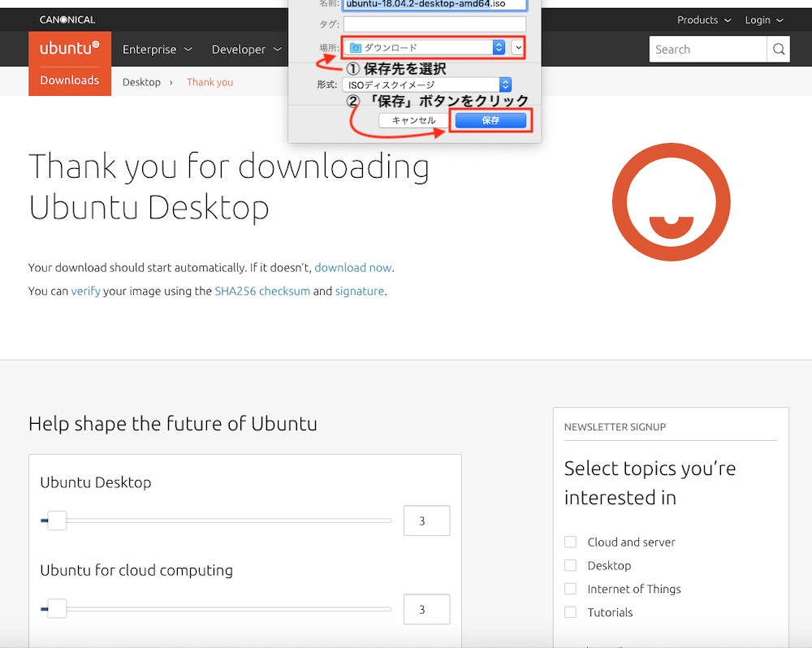Screen dimensions: 812x648
Task: Expand the Developer menu
Action: pyautogui.click(x=247, y=50)
